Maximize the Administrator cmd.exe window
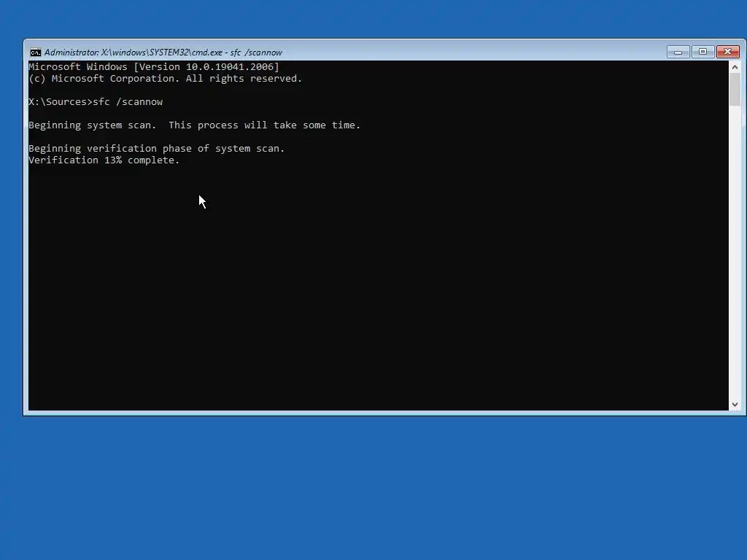Image resolution: width=747 pixels, height=560 pixels. [x=703, y=52]
